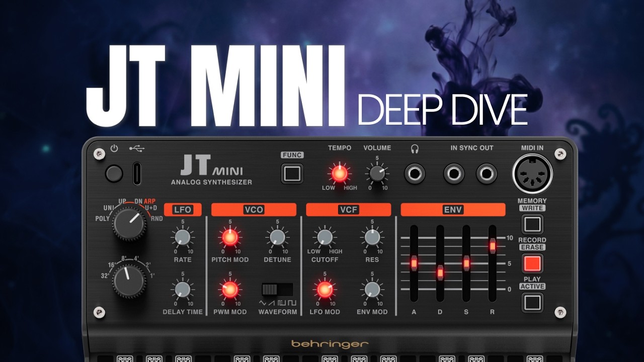644x362 pixels.
Task: Click the '32'' octave marking
Action: pyautogui.click(x=105, y=276)
